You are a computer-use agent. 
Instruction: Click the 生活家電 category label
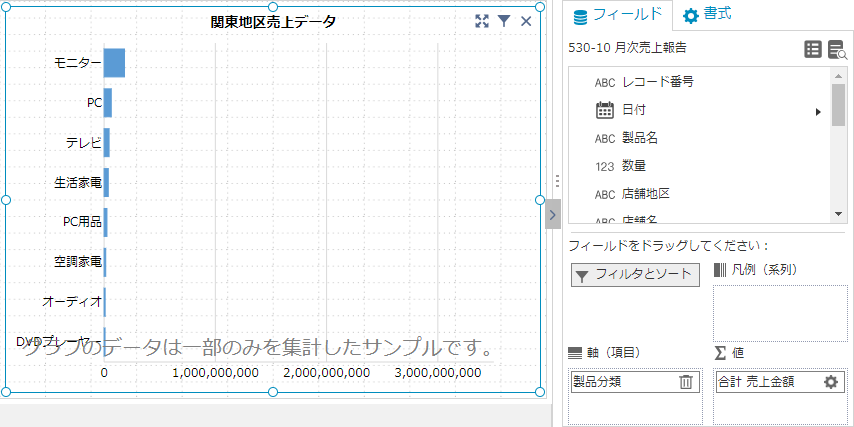point(78,182)
